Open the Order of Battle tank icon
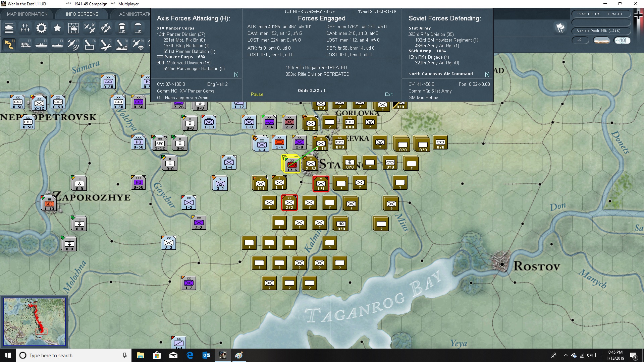The width and height of the screenshot is (644, 362). tap(9, 28)
